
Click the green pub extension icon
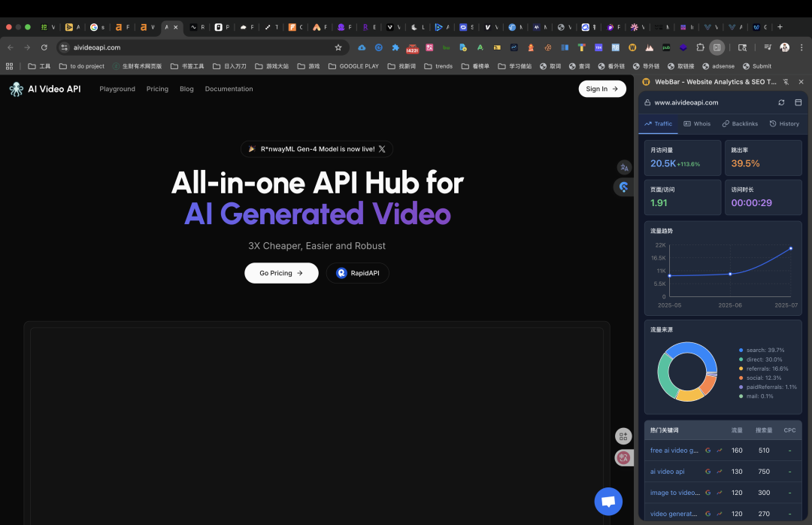coord(666,47)
